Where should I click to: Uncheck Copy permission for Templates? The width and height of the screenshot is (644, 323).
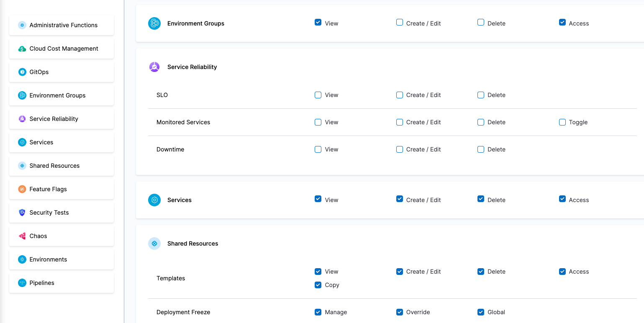point(318,285)
